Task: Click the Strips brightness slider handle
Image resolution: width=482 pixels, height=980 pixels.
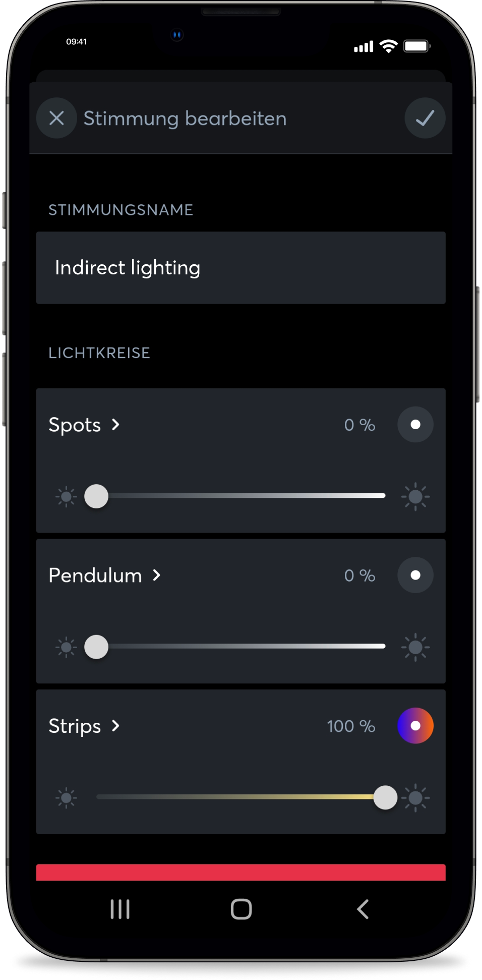Action: (x=385, y=797)
